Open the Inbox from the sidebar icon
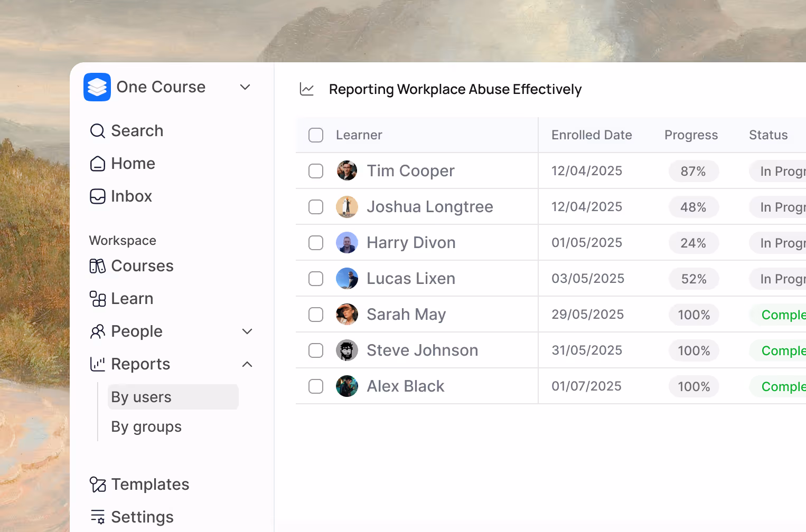806x532 pixels. coord(97,196)
